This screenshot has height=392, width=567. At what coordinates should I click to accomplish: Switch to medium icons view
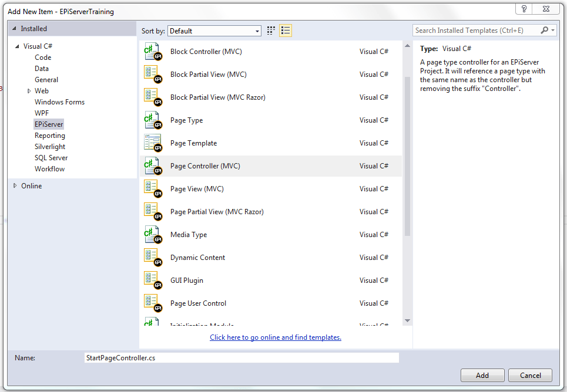click(x=271, y=31)
